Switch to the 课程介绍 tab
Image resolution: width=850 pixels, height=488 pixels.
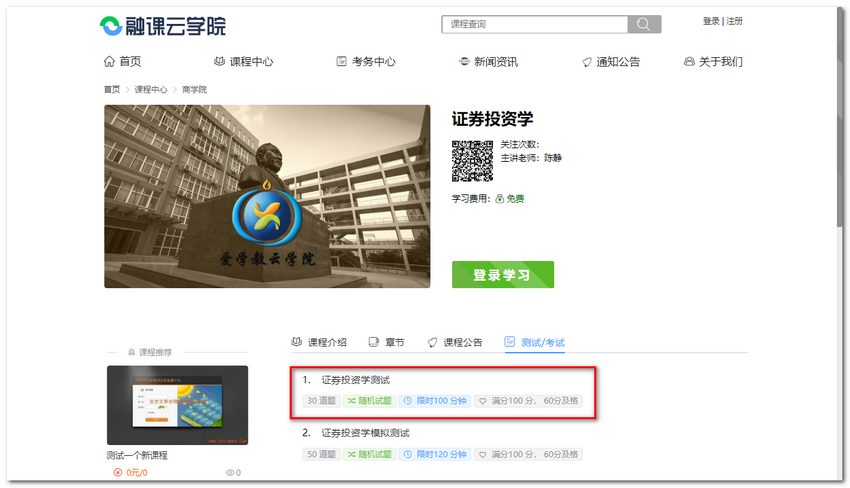[x=319, y=342]
